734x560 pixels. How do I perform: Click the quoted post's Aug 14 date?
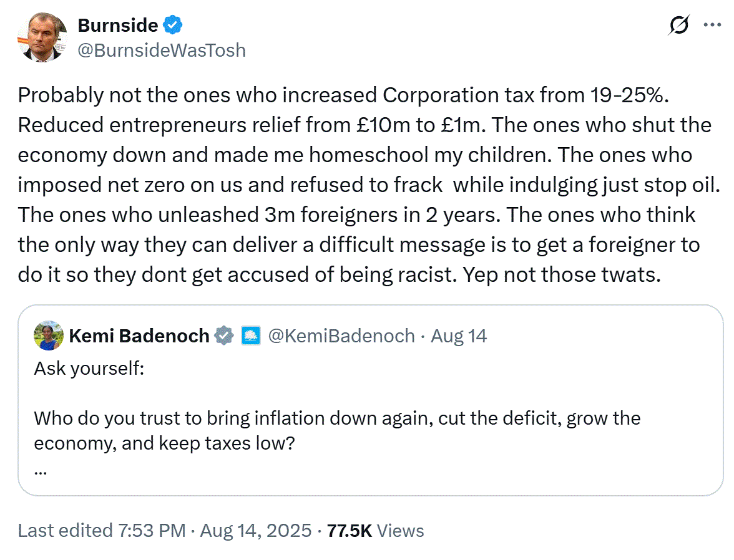coord(459,336)
